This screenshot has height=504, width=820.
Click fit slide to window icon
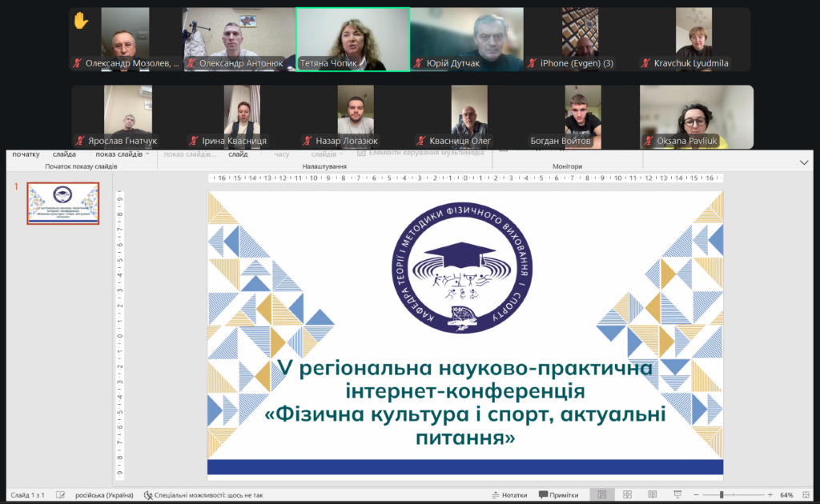click(x=806, y=495)
